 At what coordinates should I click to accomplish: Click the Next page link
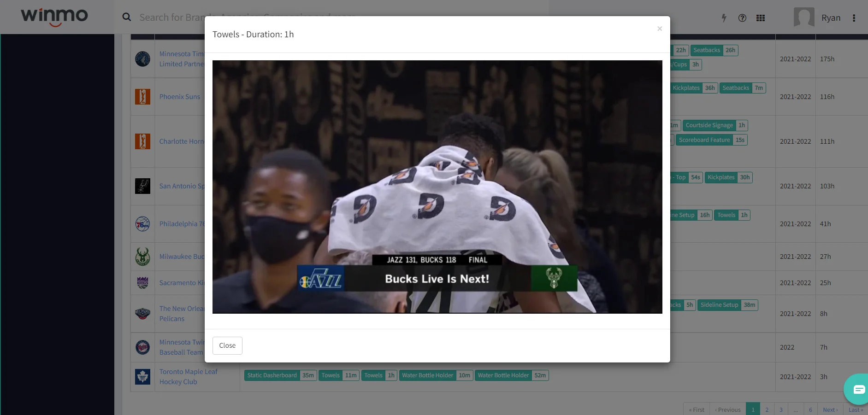coord(830,409)
